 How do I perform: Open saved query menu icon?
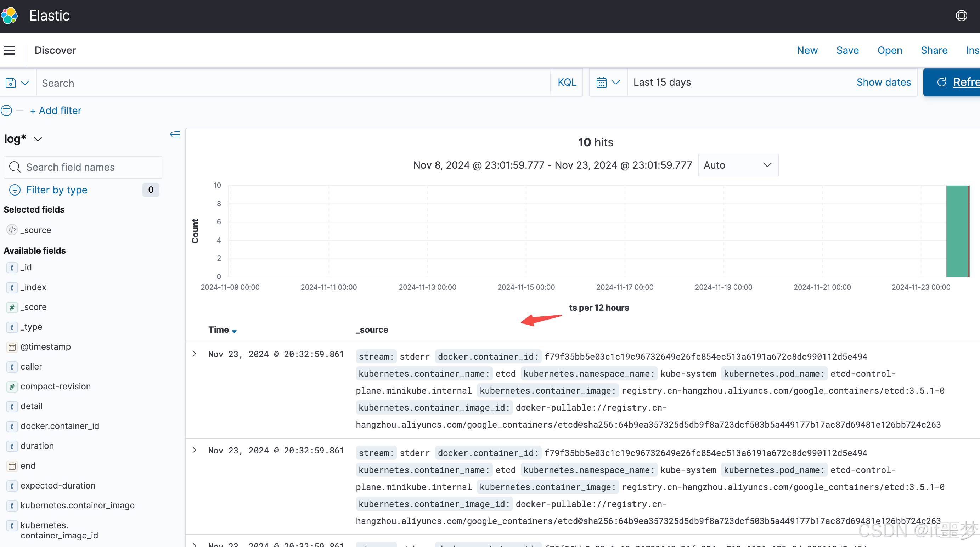[x=17, y=83]
